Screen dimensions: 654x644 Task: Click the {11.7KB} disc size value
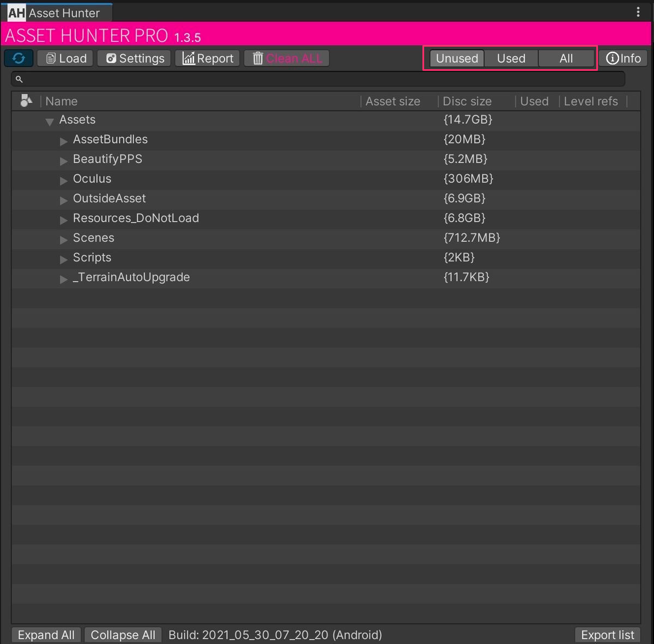pyautogui.click(x=467, y=277)
